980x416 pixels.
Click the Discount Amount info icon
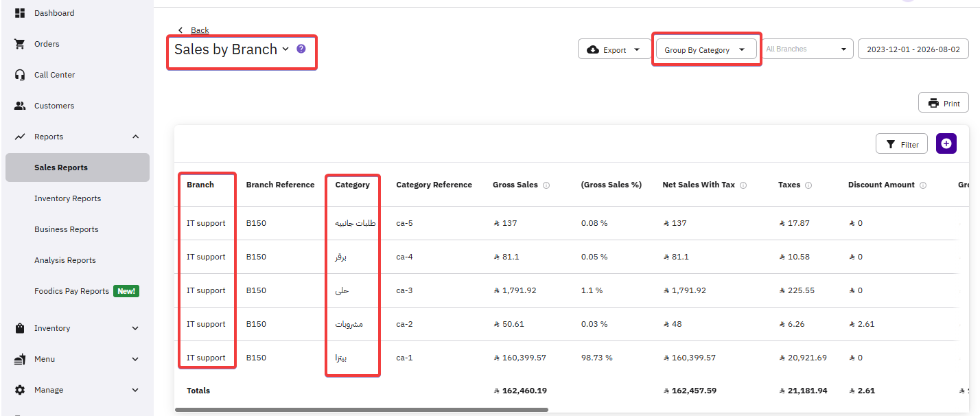click(x=923, y=185)
